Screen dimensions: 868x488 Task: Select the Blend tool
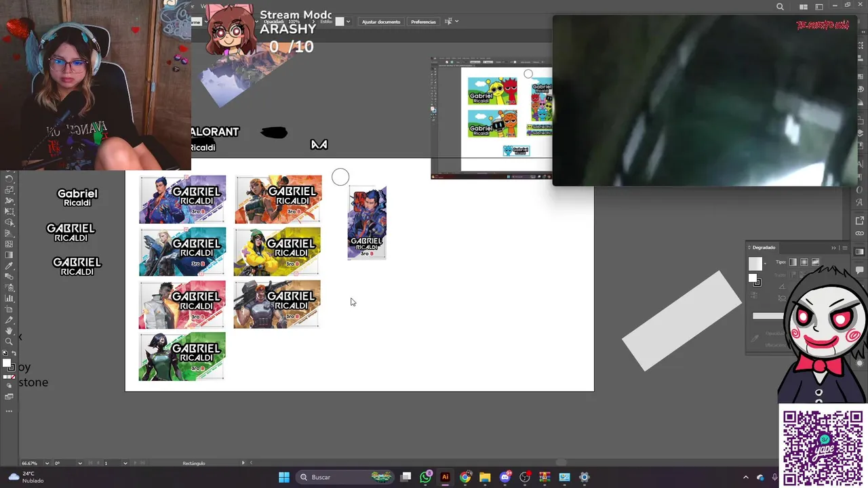9,277
